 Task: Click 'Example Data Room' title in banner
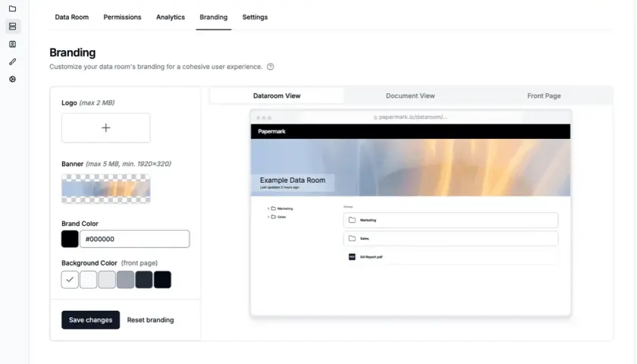point(293,180)
